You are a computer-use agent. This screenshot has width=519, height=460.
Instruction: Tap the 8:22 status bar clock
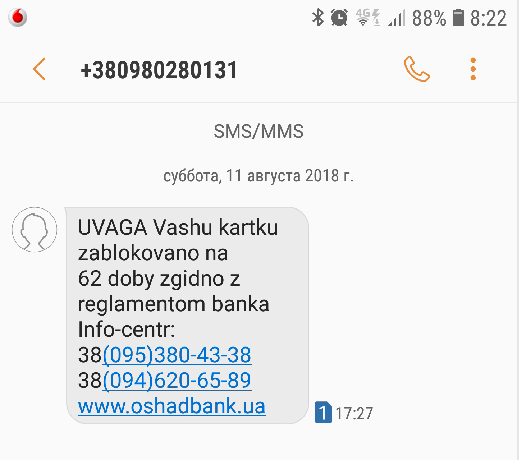pos(488,18)
